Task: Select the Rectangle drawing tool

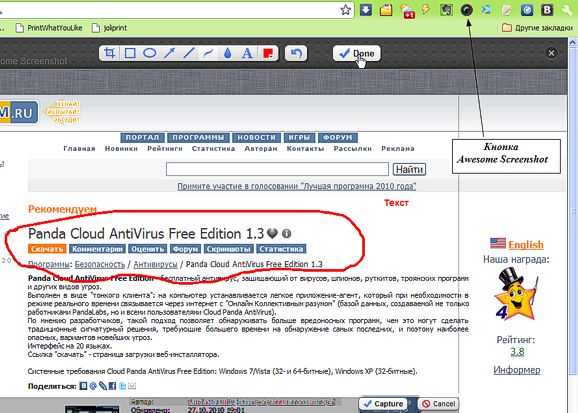Action: [130, 53]
